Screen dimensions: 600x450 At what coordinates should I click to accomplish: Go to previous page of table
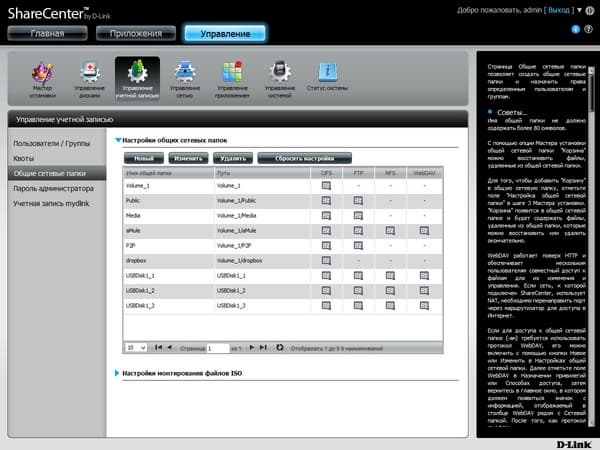point(169,347)
